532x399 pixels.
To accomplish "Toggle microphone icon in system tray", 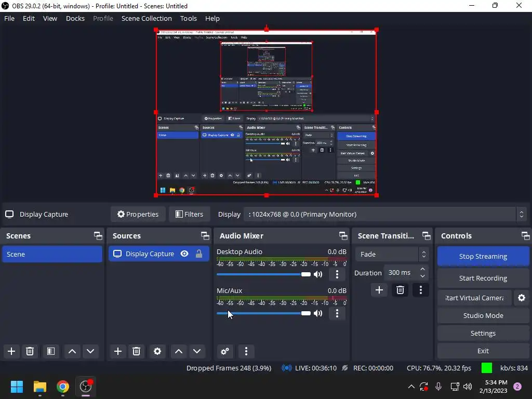I will coord(438,387).
